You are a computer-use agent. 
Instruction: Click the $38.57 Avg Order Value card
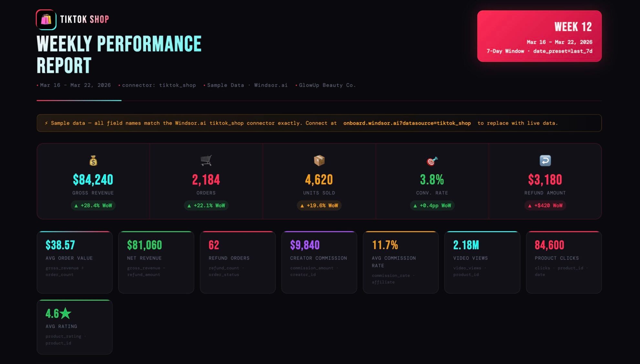(75, 262)
